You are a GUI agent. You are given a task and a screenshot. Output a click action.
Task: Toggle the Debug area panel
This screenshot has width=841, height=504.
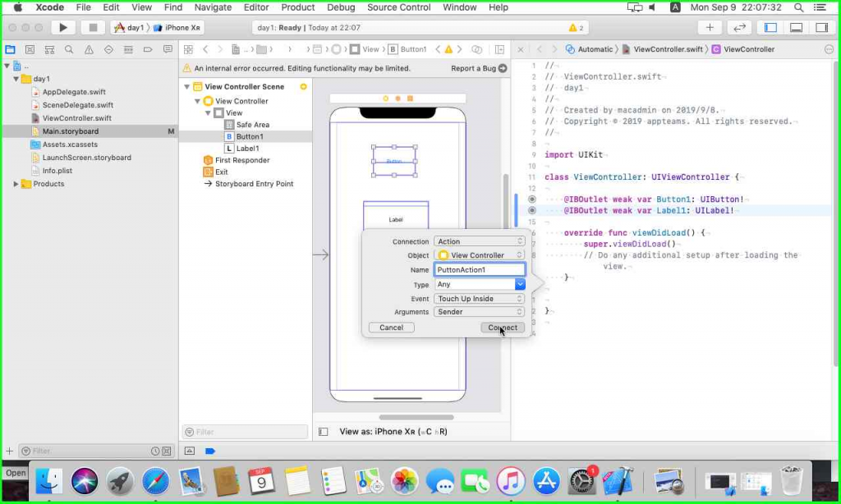point(796,27)
